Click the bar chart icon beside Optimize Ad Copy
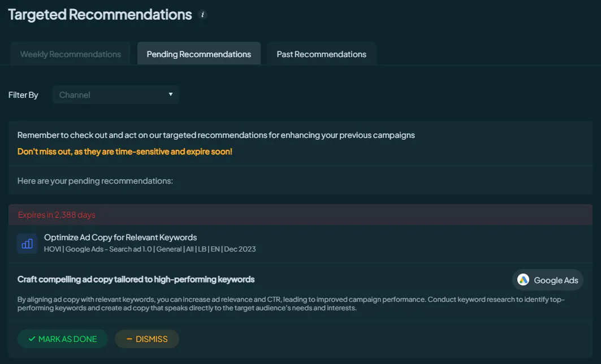The width and height of the screenshot is (601, 364). coord(27,243)
